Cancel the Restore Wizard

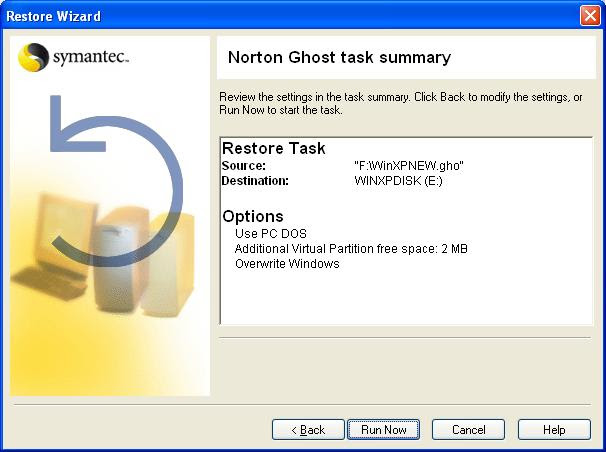pyautogui.click(x=468, y=430)
